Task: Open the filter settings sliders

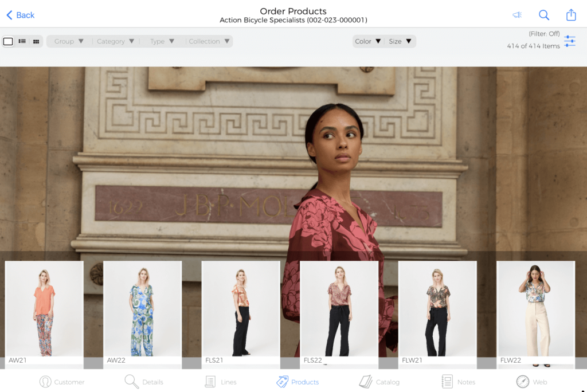Action: 569,41
